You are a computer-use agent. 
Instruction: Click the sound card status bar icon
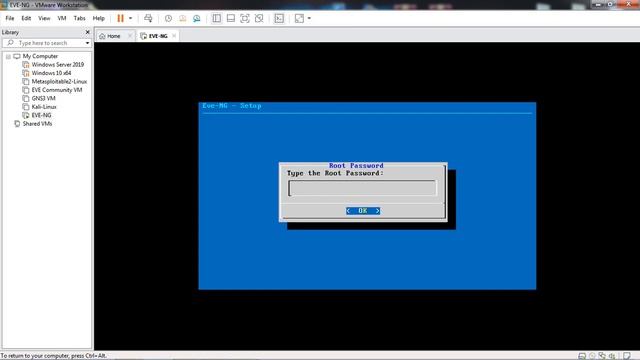point(612,356)
